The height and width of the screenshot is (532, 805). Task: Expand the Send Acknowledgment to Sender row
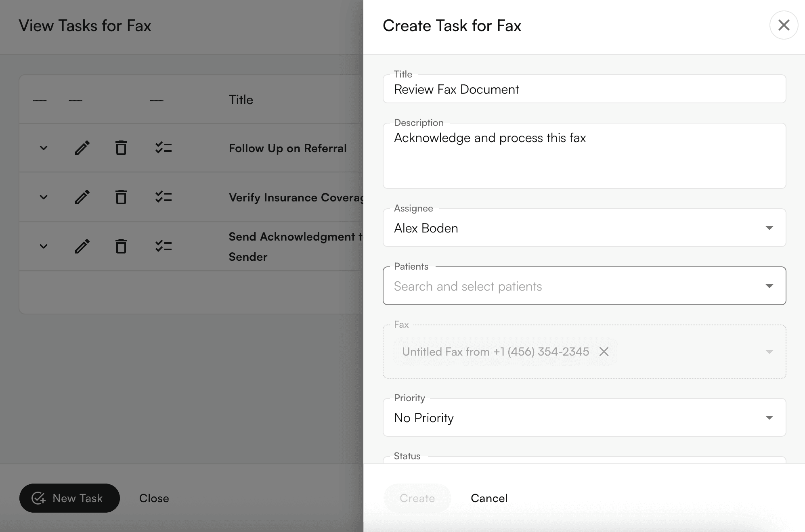[44, 246]
